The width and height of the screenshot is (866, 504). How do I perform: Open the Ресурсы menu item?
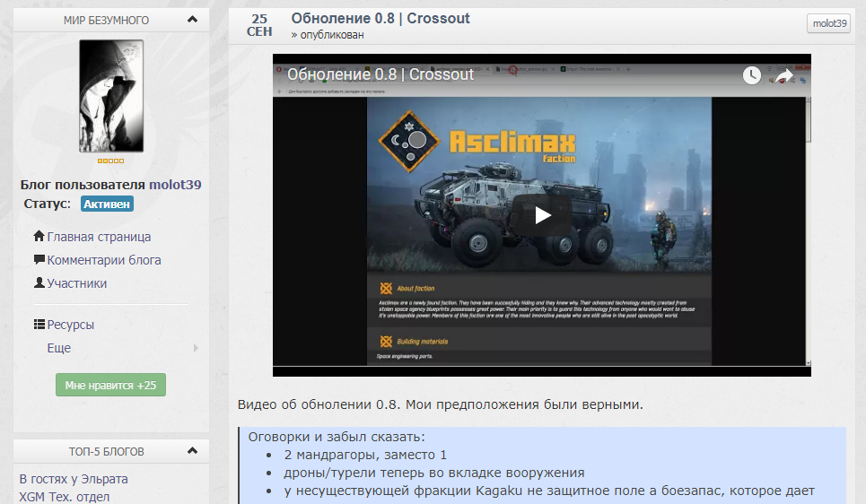(x=71, y=325)
